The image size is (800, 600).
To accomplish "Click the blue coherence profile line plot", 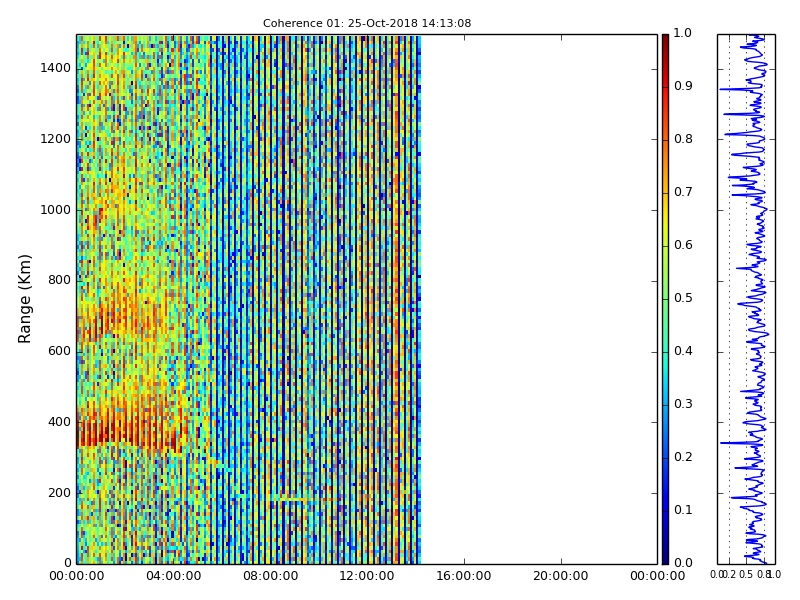I will [x=747, y=299].
